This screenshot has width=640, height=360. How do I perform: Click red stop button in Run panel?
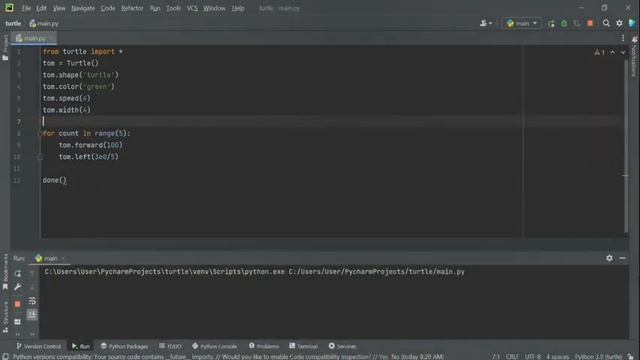click(x=18, y=304)
